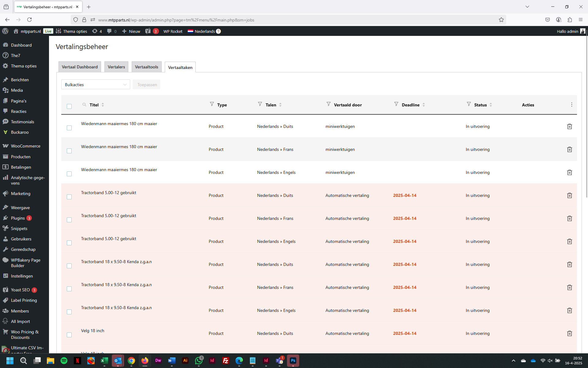Open Photoshop from the Windows taskbar
The width and height of the screenshot is (588, 368).
(x=293, y=360)
